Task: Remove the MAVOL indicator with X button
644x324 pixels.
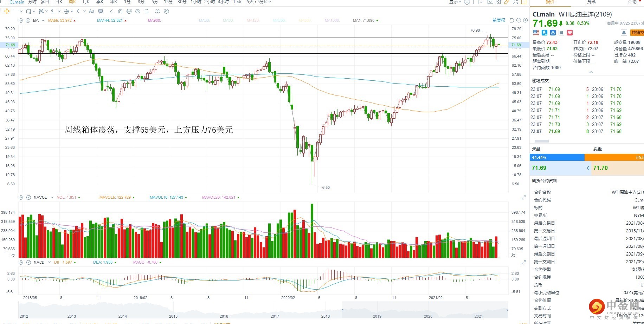Action: 28,197
